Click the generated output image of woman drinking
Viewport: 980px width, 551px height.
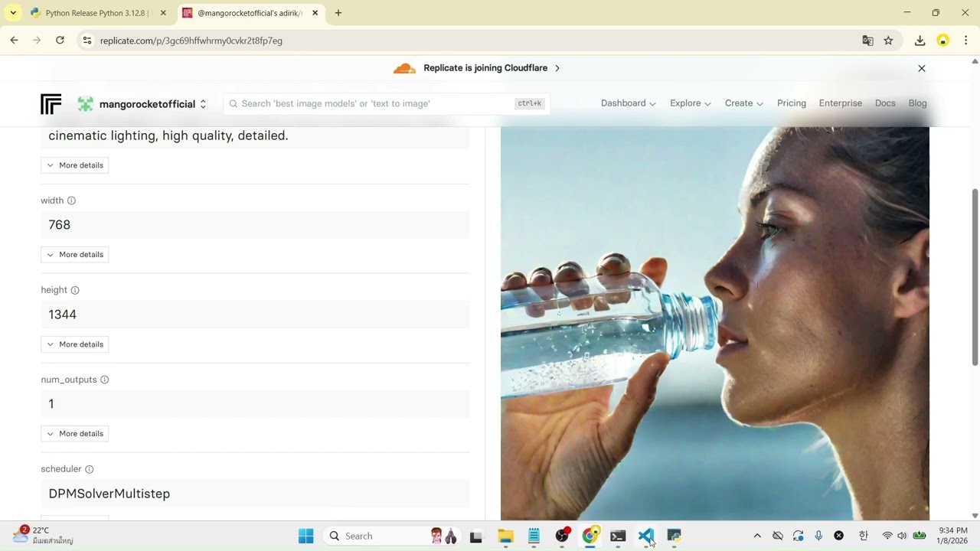coord(714,324)
